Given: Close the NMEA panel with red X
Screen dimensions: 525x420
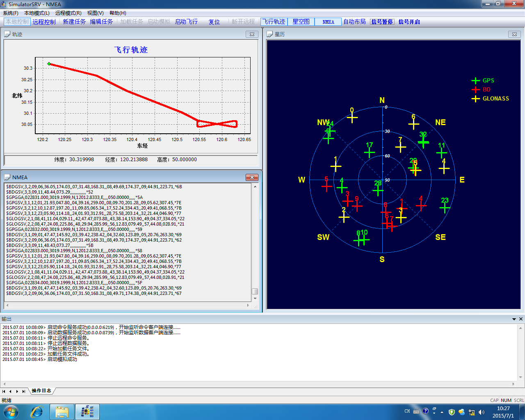Looking at the screenshot, I should pos(252,177).
